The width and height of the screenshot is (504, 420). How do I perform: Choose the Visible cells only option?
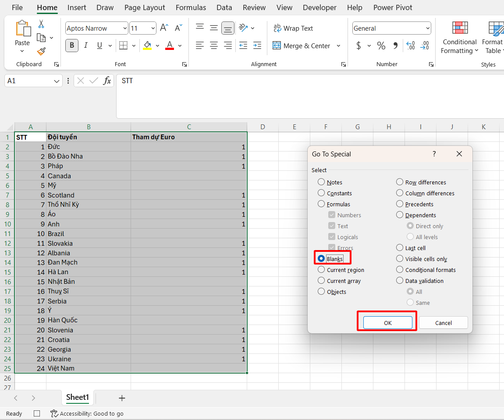[400, 259]
